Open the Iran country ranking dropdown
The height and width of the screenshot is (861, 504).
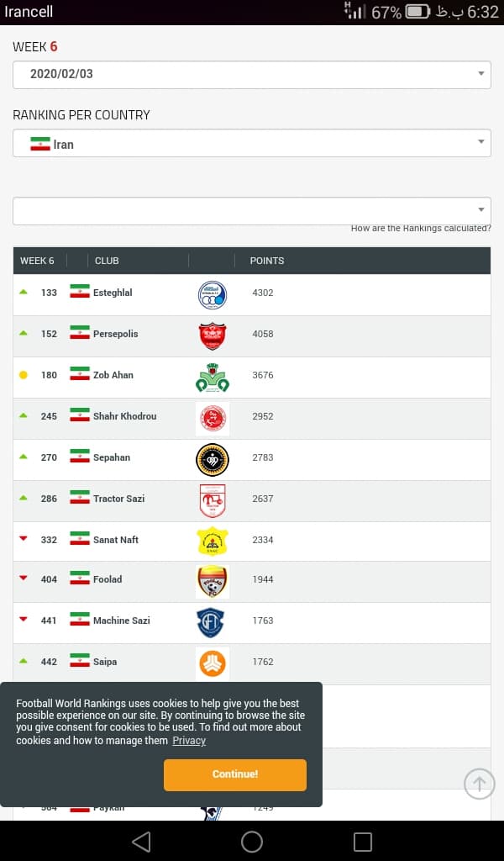[252, 143]
